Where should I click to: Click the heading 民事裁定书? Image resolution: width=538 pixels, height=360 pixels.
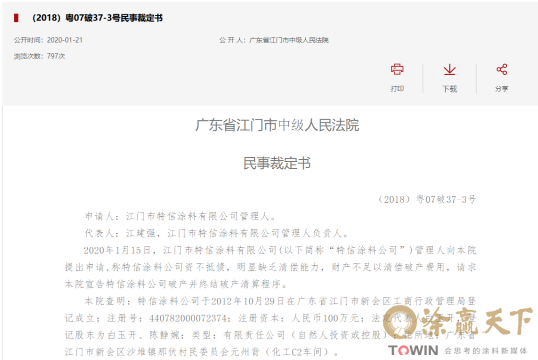[x=277, y=163]
